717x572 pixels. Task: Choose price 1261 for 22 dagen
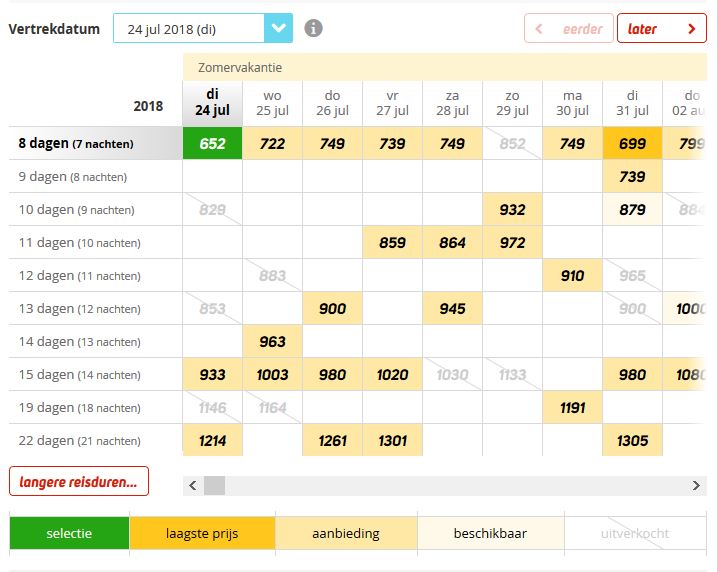pyautogui.click(x=332, y=440)
